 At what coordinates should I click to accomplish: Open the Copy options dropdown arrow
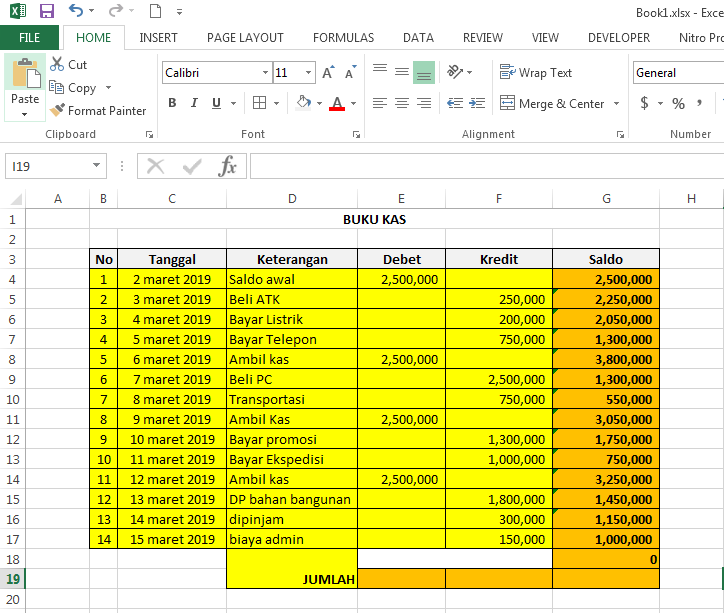click(108, 87)
